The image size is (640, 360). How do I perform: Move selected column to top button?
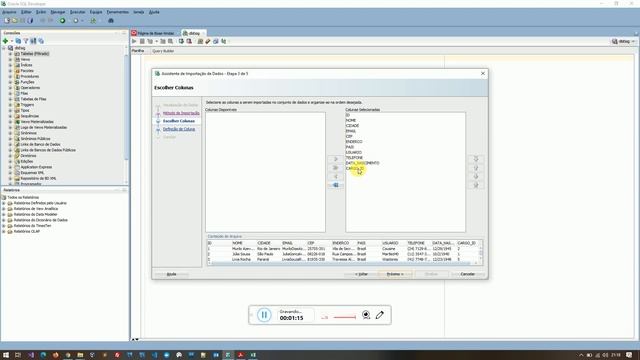(476, 159)
